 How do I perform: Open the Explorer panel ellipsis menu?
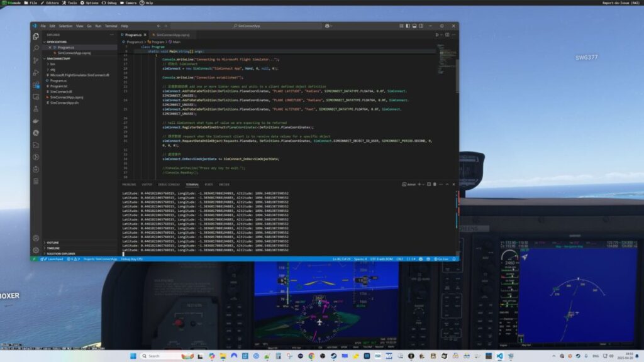point(112,35)
